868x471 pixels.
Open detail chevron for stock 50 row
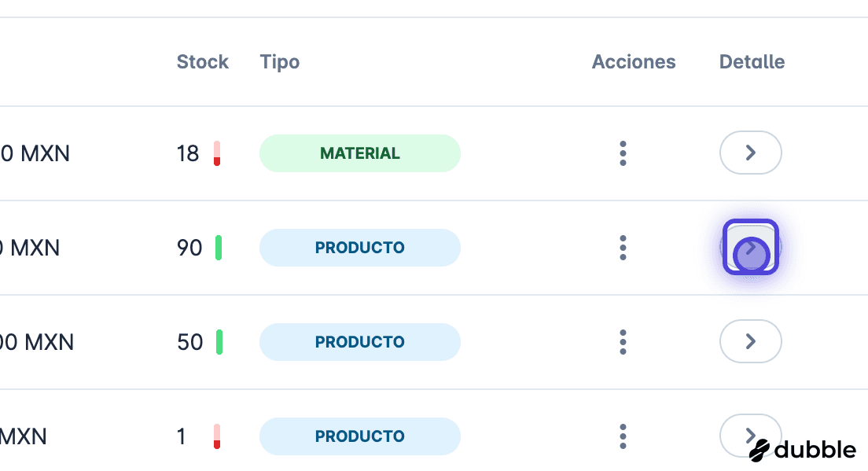[751, 341]
